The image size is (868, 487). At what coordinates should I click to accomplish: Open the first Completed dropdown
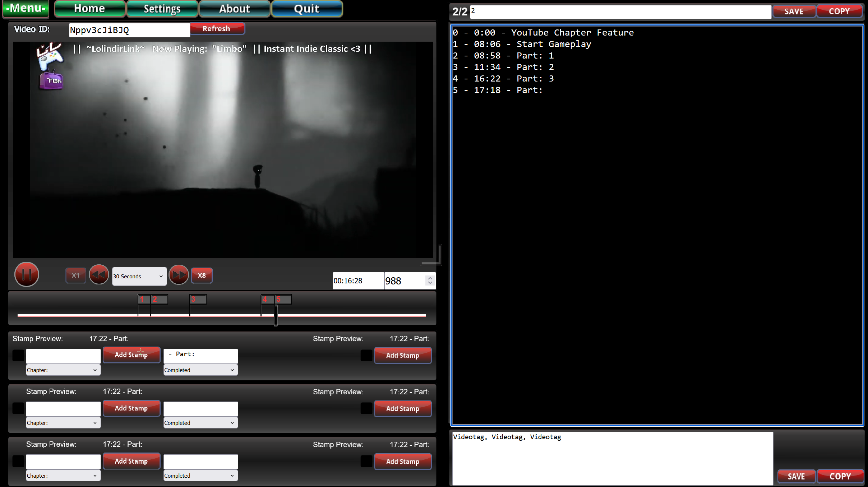pos(200,370)
